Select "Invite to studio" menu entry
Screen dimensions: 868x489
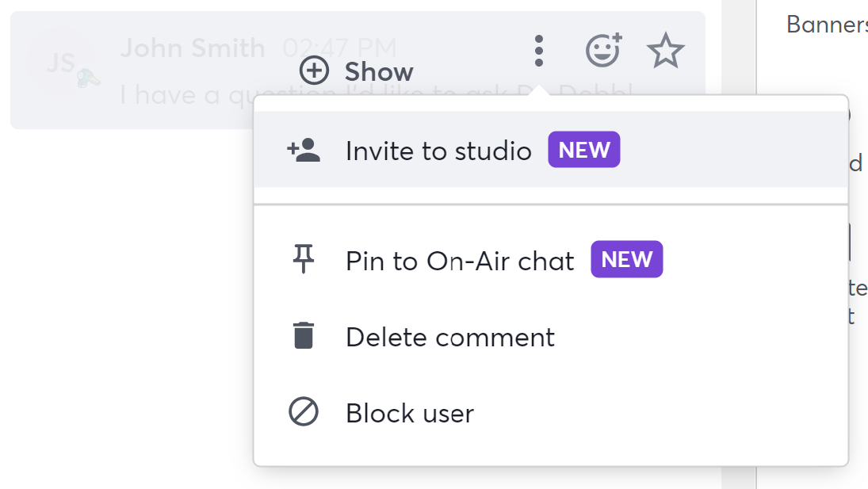point(438,151)
